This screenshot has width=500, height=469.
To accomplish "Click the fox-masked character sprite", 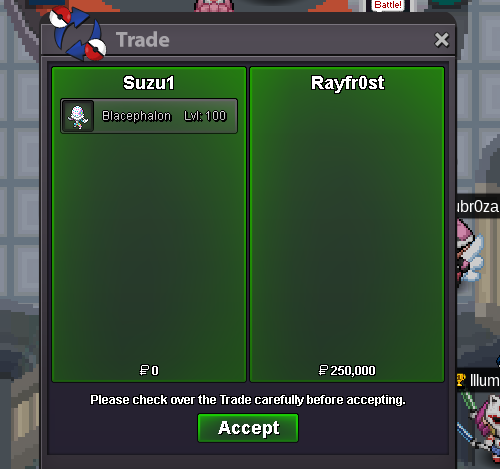I will click(x=483, y=428).
